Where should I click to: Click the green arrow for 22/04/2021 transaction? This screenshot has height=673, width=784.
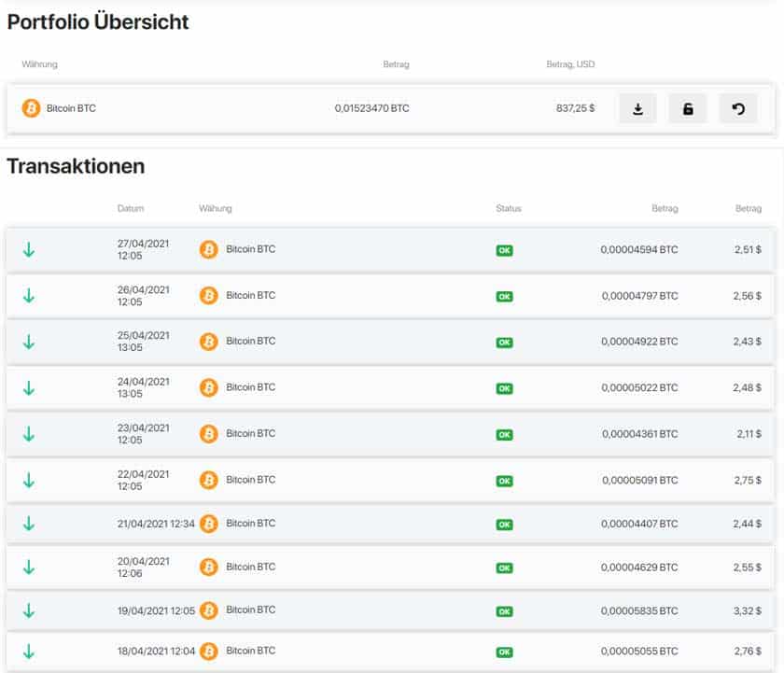29,480
